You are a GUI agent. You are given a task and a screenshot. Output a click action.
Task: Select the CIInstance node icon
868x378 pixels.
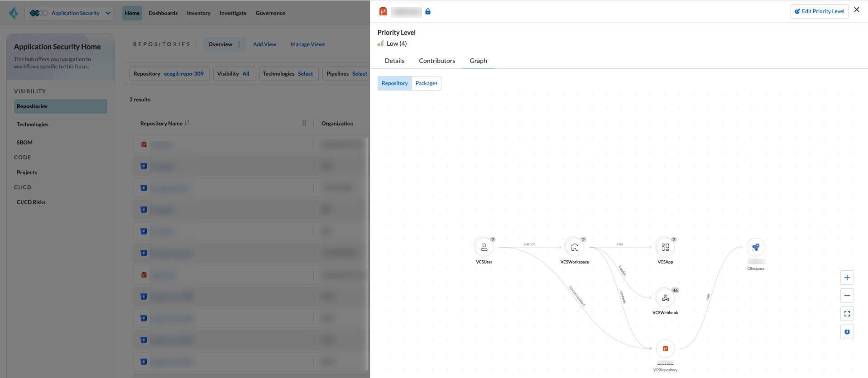coord(756,247)
